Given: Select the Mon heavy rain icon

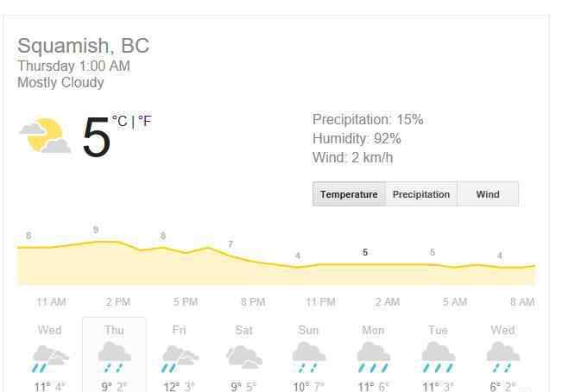Looking at the screenshot, I should [374, 357].
